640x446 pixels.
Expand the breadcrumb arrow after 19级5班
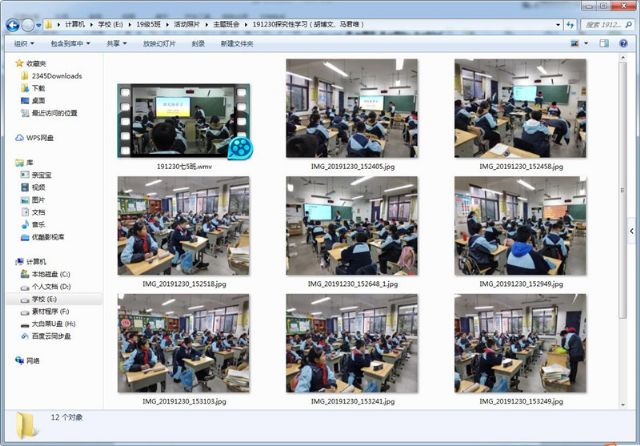click(167, 24)
